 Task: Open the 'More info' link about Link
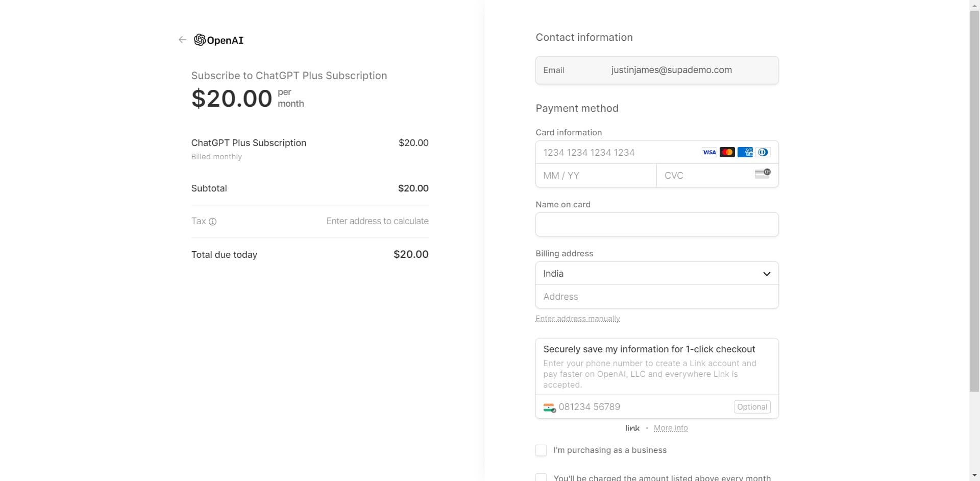671,428
